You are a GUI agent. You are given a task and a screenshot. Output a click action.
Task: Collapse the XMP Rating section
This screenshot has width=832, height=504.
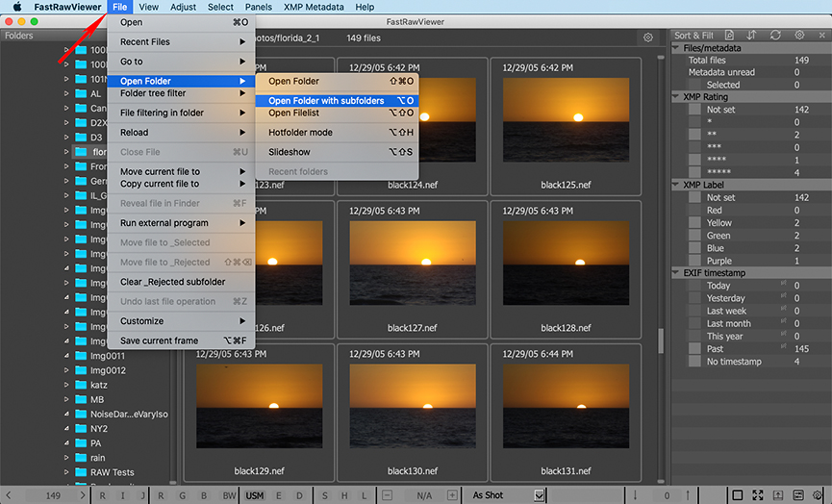click(676, 97)
